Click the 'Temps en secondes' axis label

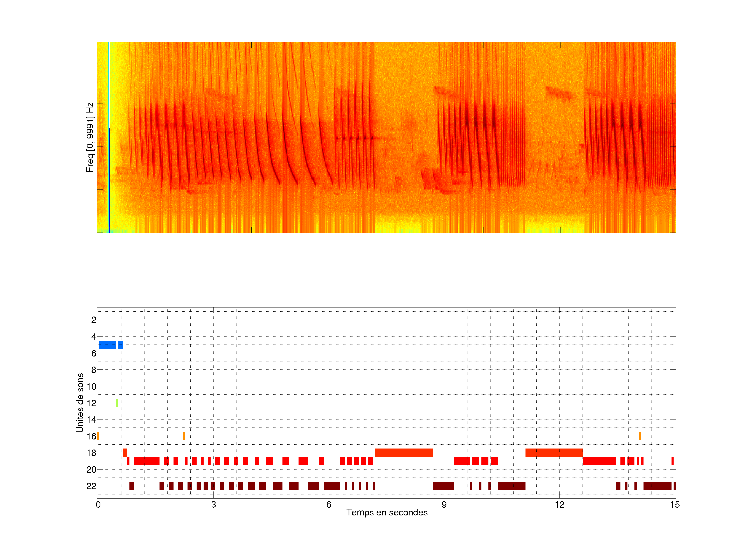tap(387, 512)
